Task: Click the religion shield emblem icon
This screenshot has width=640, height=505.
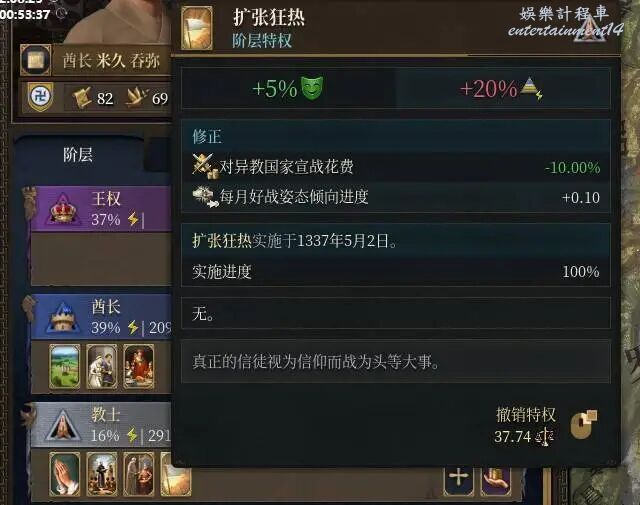Action: (x=40, y=97)
